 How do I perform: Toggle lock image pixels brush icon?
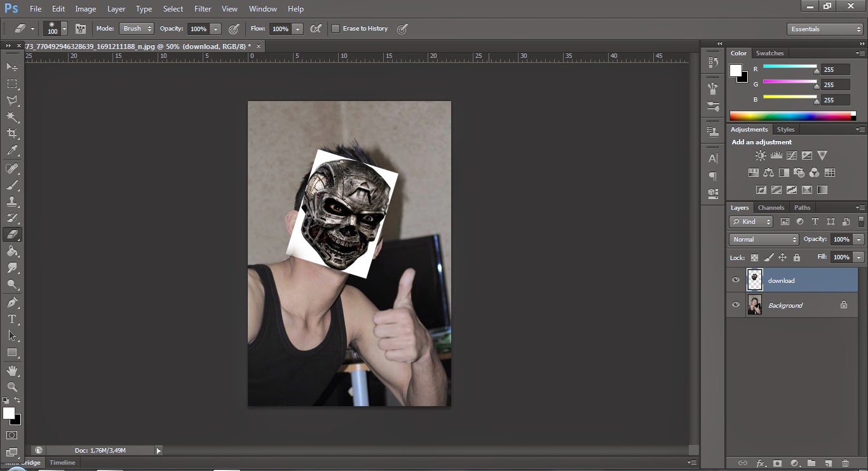[x=768, y=257]
